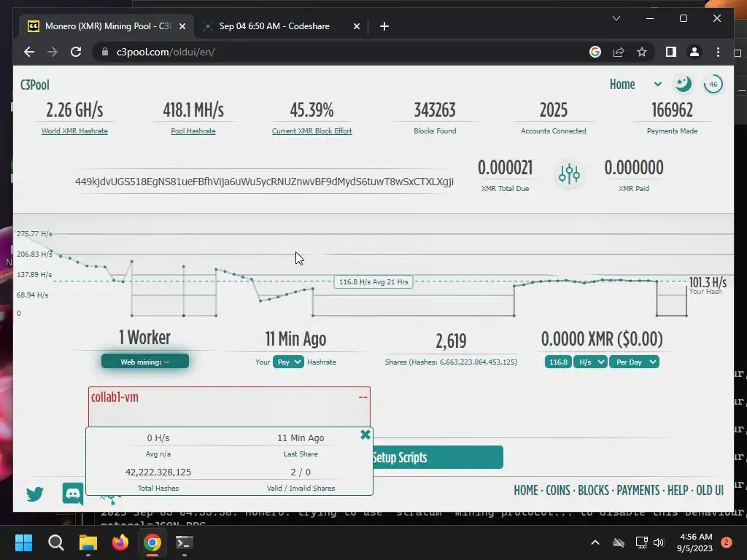Open PAYMENTS in the footer menu
The image size is (747, 560).
pos(638,491)
